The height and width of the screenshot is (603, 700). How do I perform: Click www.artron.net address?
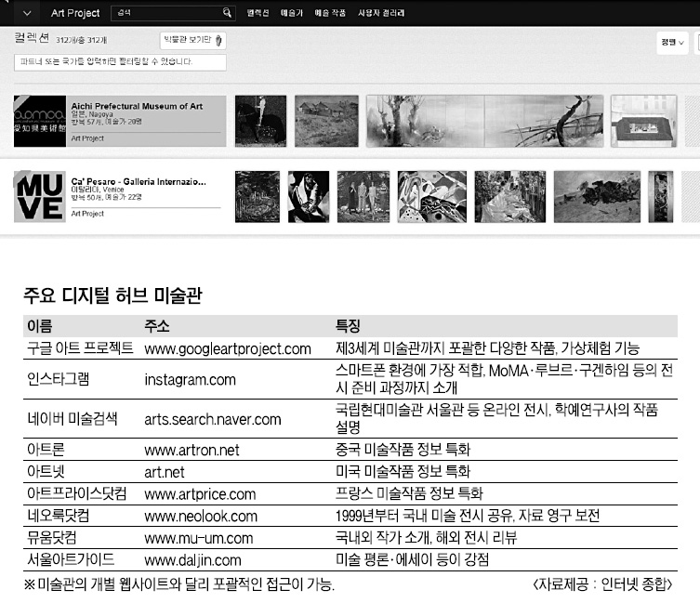(x=192, y=450)
